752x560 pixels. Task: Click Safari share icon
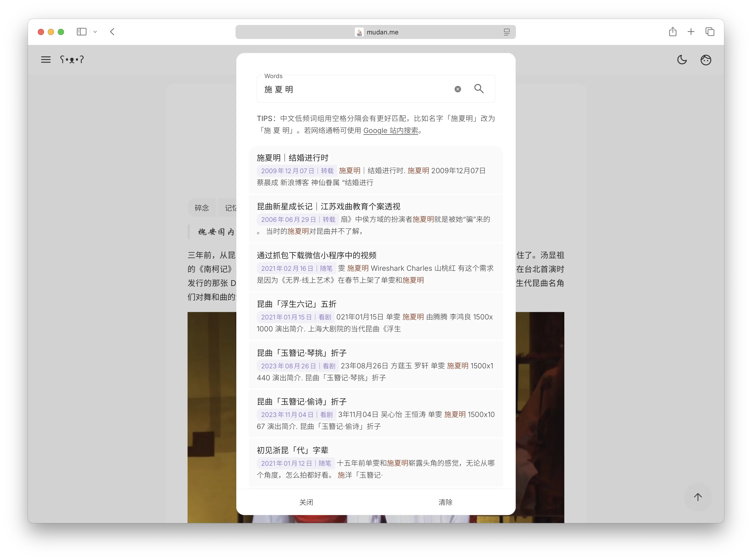pyautogui.click(x=672, y=32)
